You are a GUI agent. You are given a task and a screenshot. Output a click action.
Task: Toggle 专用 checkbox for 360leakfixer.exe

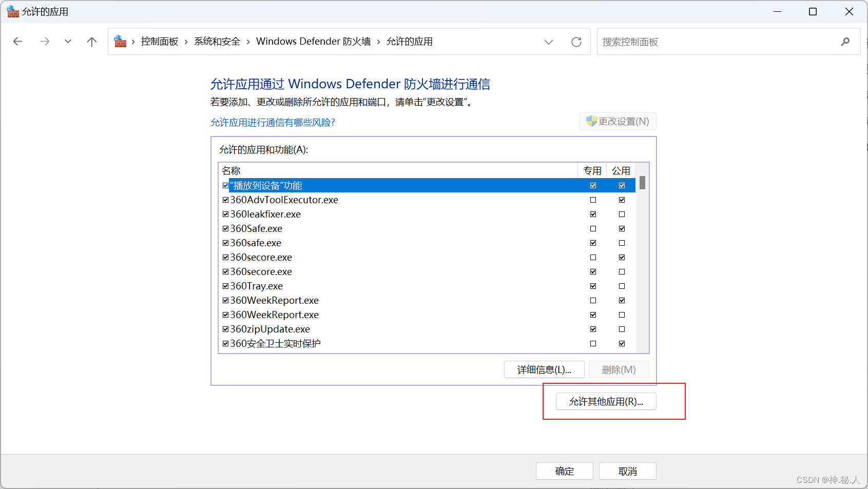point(593,214)
